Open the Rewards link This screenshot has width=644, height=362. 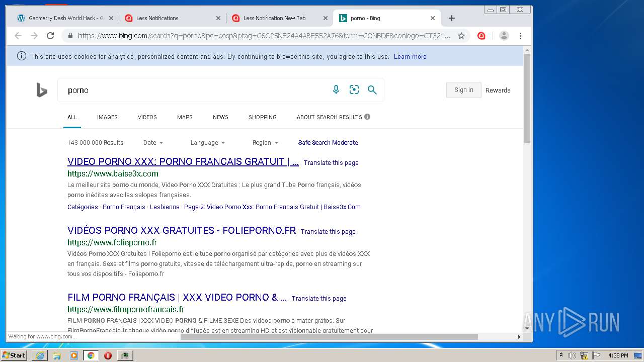coord(498,90)
